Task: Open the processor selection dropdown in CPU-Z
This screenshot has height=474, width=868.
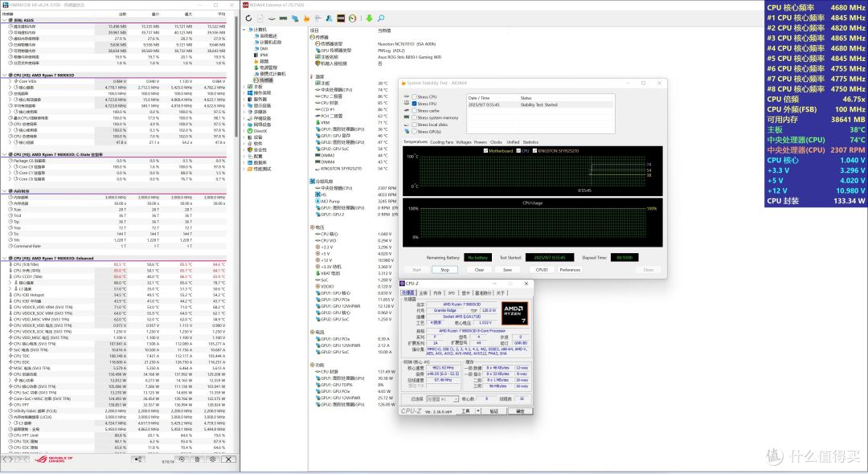Action: pyautogui.click(x=442, y=398)
